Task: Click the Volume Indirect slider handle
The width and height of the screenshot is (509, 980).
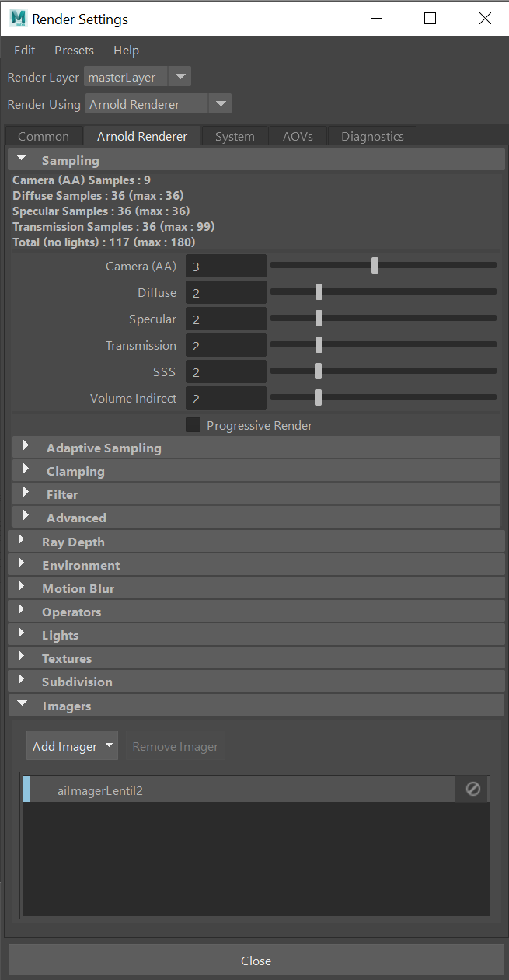Action: pyautogui.click(x=318, y=398)
